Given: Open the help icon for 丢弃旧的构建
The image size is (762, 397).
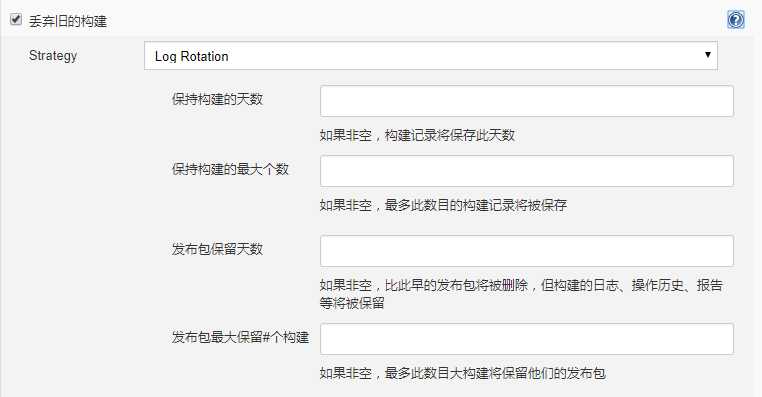Looking at the screenshot, I should (736, 20).
